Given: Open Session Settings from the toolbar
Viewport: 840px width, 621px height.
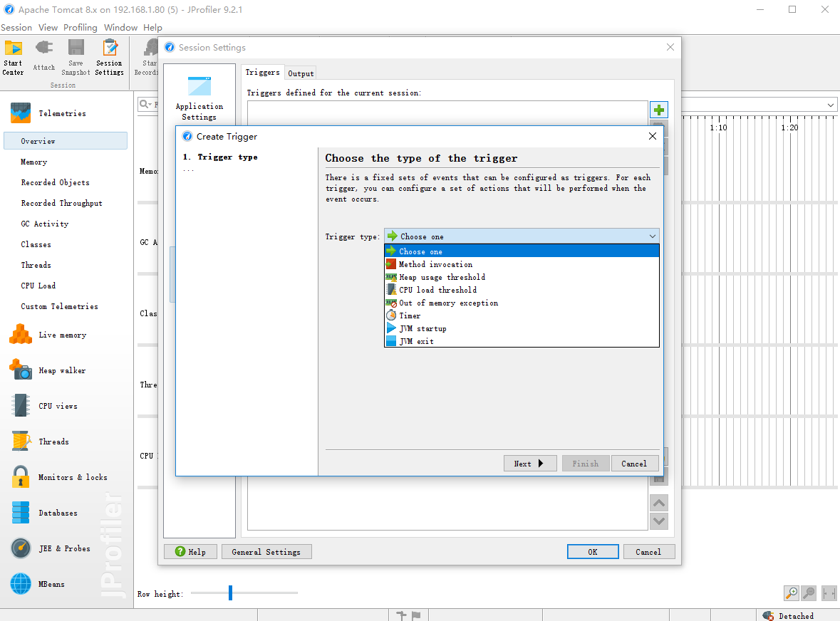Looking at the screenshot, I should click(x=110, y=47).
